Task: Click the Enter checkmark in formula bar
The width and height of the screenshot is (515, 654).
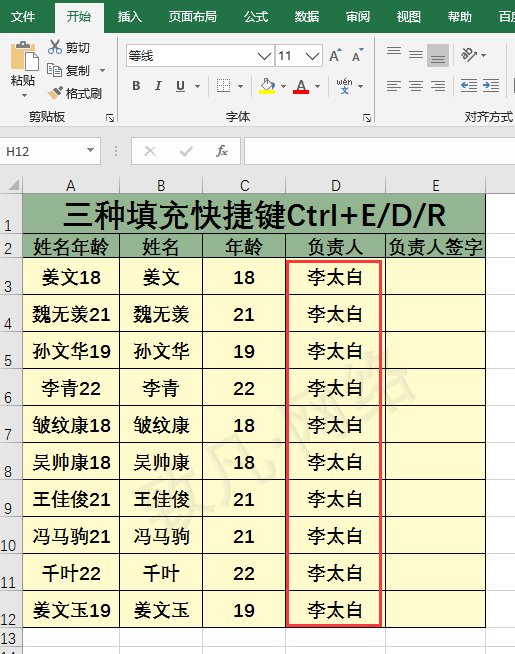Action: tap(186, 151)
